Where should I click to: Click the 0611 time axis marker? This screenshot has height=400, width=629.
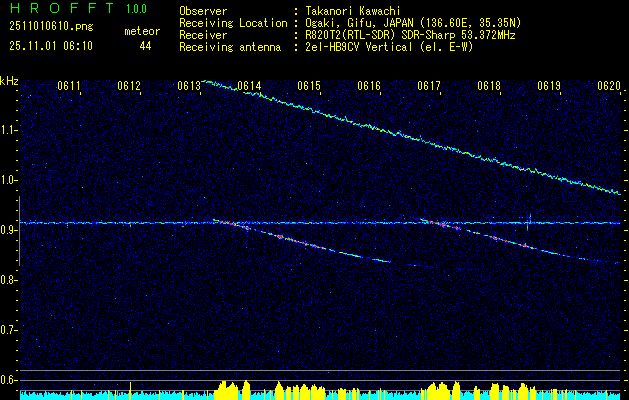[69, 86]
